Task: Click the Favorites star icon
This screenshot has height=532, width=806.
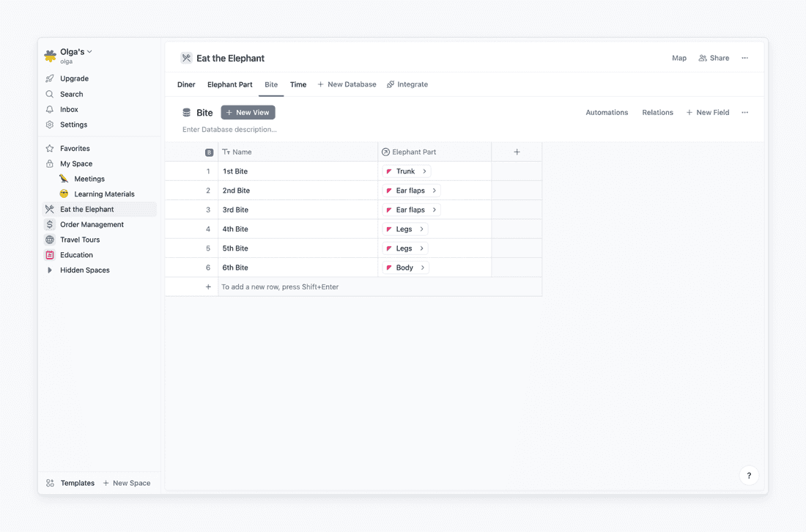Action: [50, 148]
